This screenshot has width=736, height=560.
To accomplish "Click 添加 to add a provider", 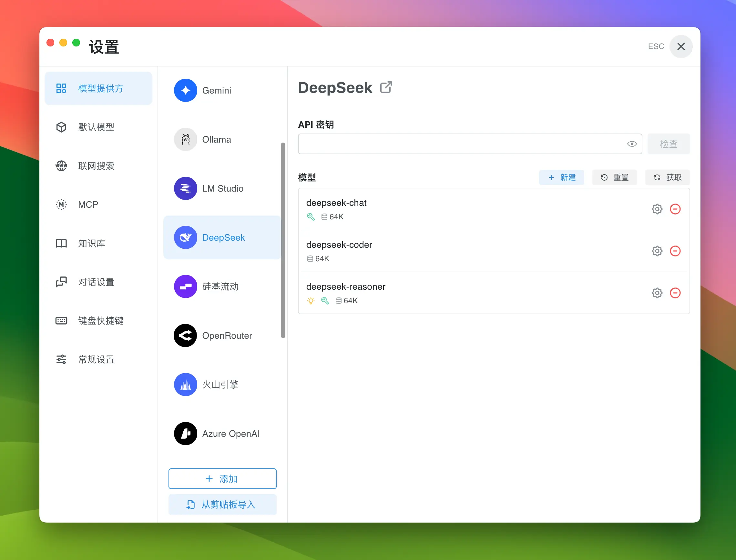I will (x=222, y=479).
